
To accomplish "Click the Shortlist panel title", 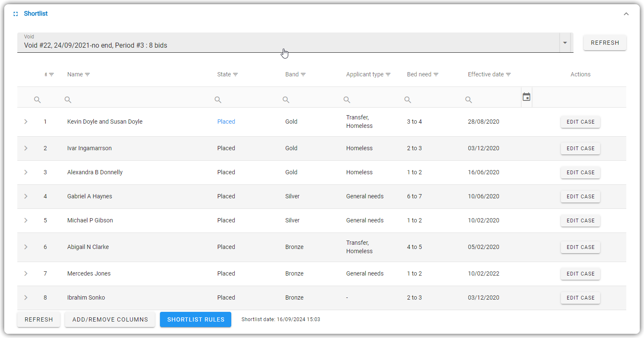I will click(x=36, y=14).
